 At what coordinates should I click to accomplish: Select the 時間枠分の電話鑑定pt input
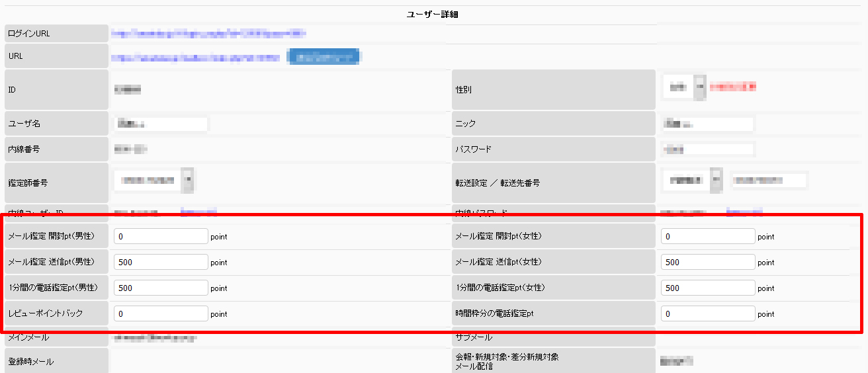708,313
